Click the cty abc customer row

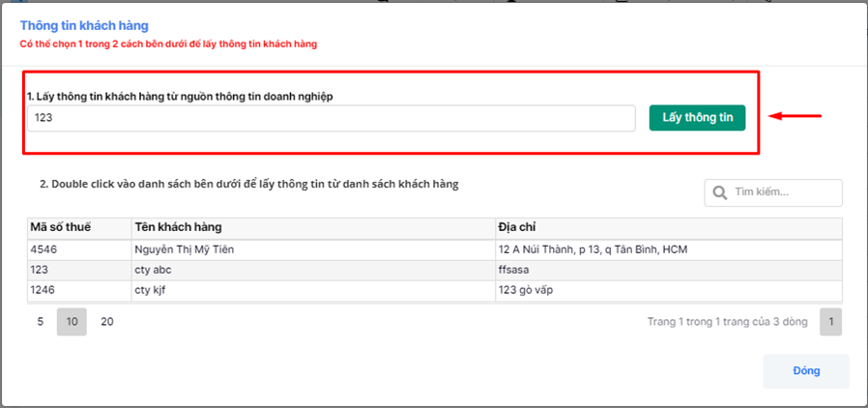(155, 272)
